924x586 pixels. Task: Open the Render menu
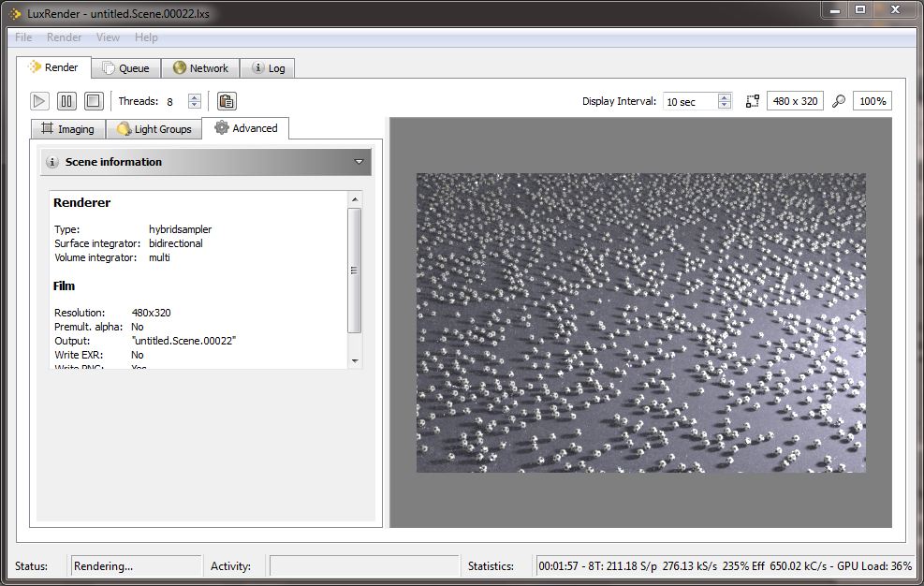tap(64, 37)
